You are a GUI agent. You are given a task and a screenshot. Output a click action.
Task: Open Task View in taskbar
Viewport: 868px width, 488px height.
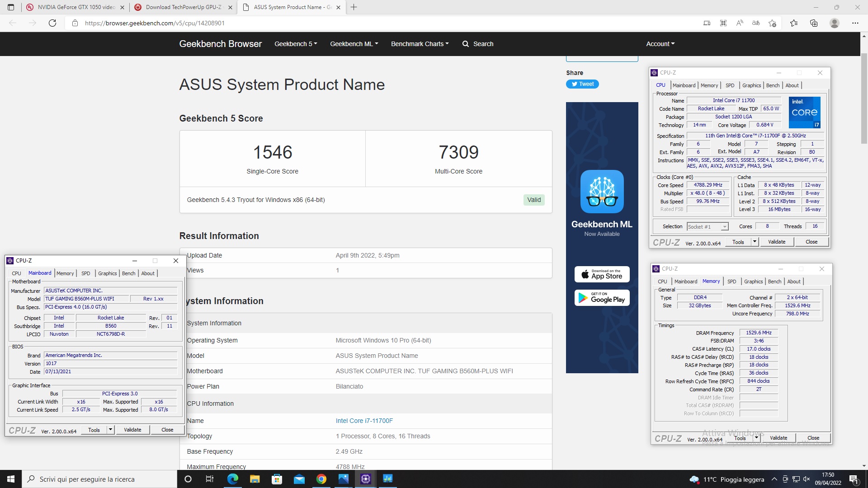[x=210, y=479]
